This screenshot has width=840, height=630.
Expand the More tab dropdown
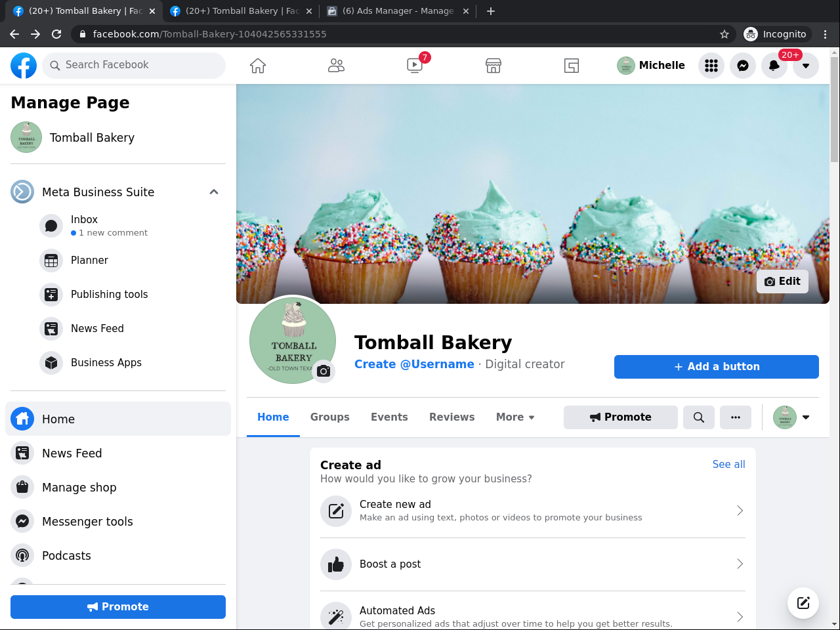515,417
